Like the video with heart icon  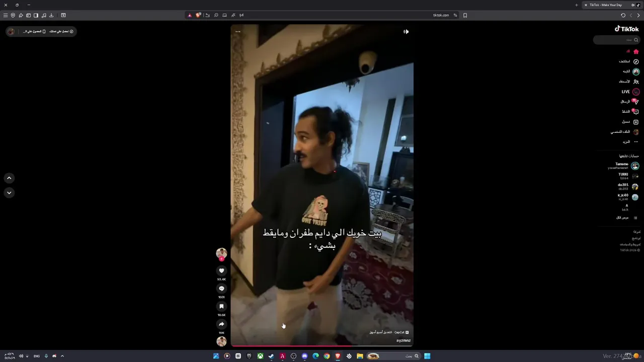(x=221, y=270)
